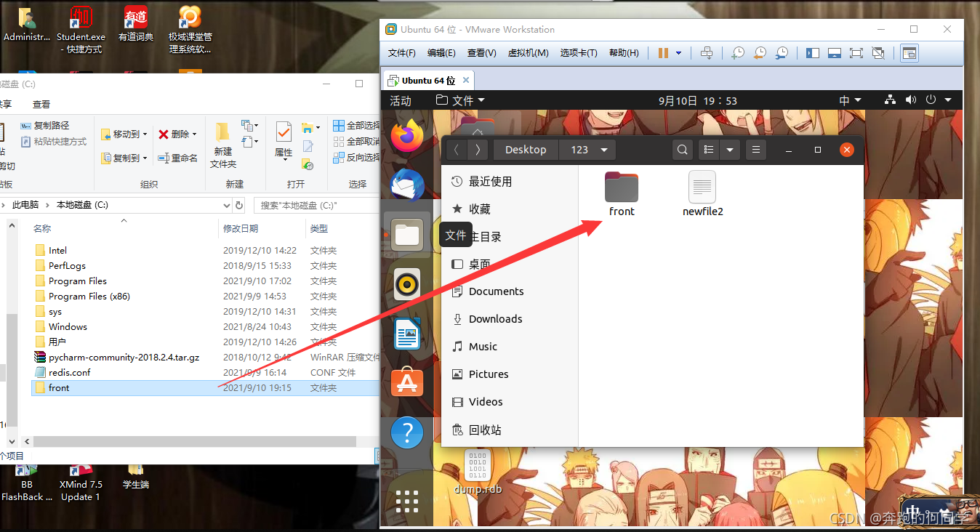The image size is (980, 532).
Task: Take a snapshot of this virtual machine
Action: coord(738,53)
